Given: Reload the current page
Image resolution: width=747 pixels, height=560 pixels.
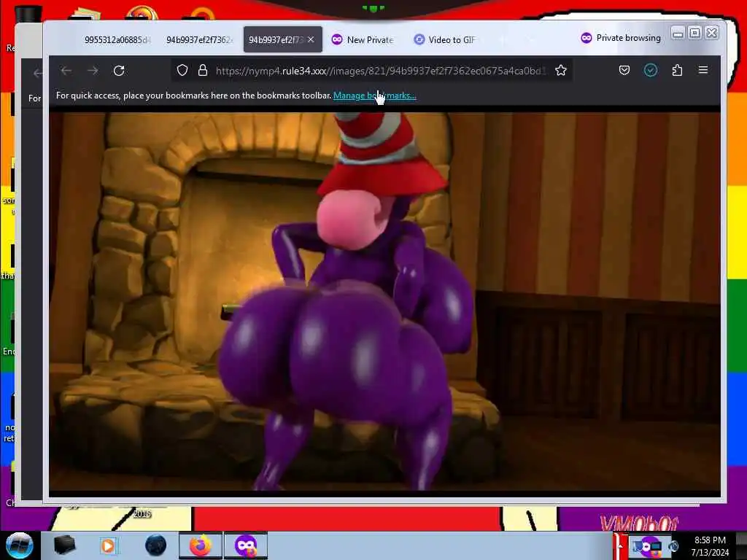Looking at the screenshot, I should point(119,71).
